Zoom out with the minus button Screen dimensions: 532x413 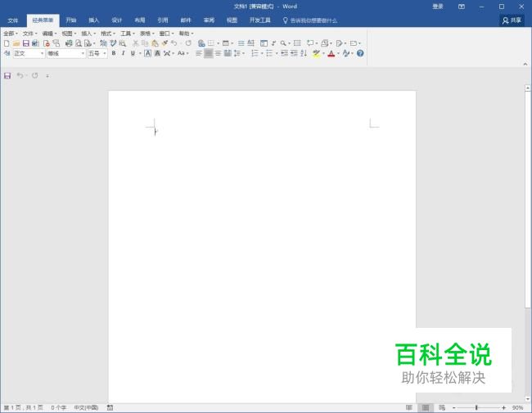(454, 407)
